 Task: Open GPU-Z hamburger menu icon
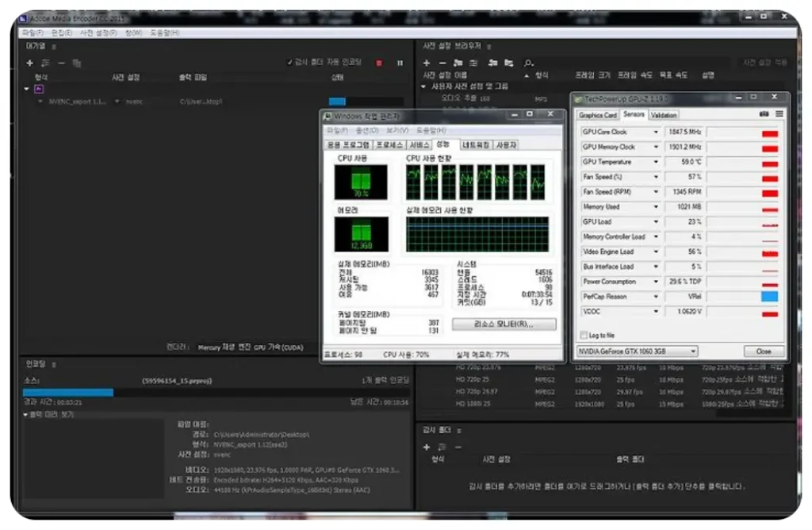(x=779, y=114)
